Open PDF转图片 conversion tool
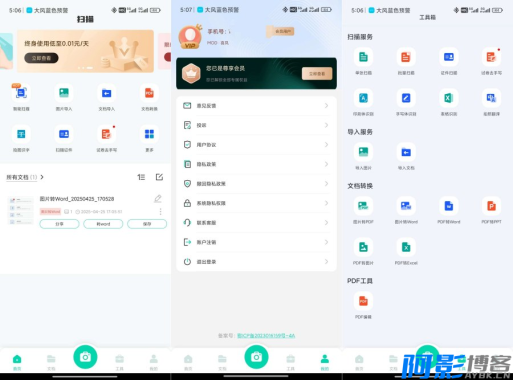This screenshot has width=513, height=380. (x=363, y=247)
